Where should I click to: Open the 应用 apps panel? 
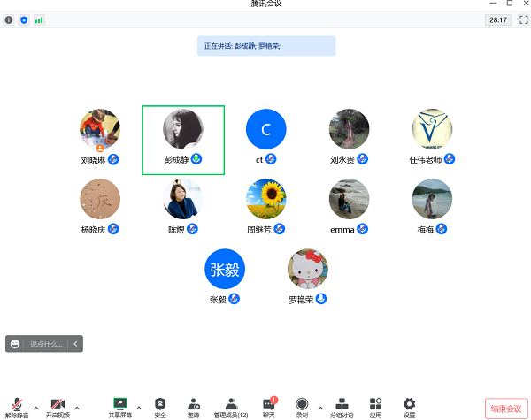pos(375,406)
